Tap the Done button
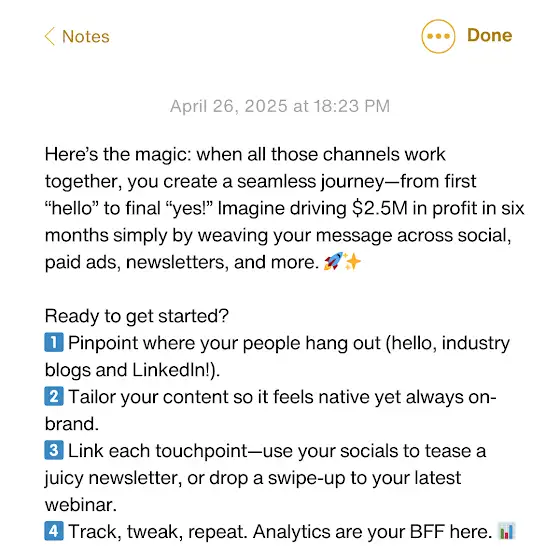This screenshot has width=560, height=560. [490, 35]
